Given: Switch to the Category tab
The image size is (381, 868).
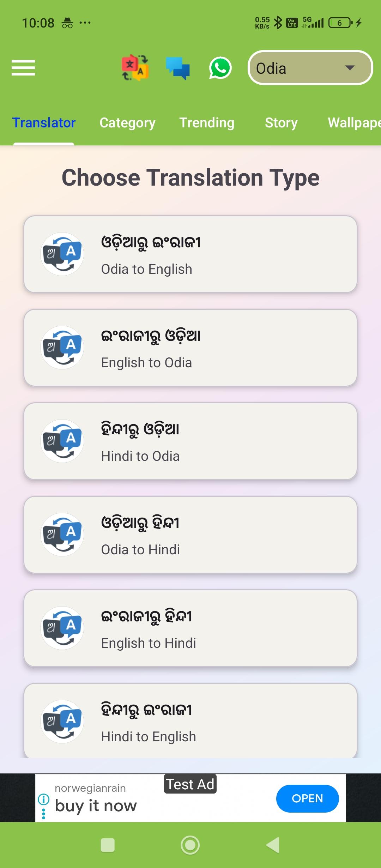Looking at the screenshot, I should pyautogui.click(x=127, y=123).
